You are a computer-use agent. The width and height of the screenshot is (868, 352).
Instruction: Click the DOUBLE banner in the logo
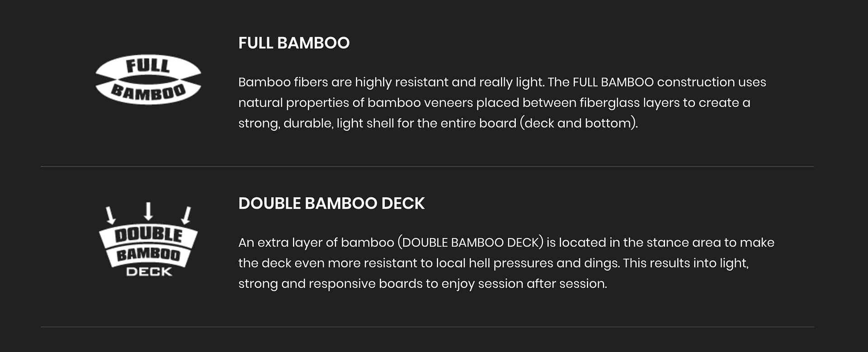[148, 235]
